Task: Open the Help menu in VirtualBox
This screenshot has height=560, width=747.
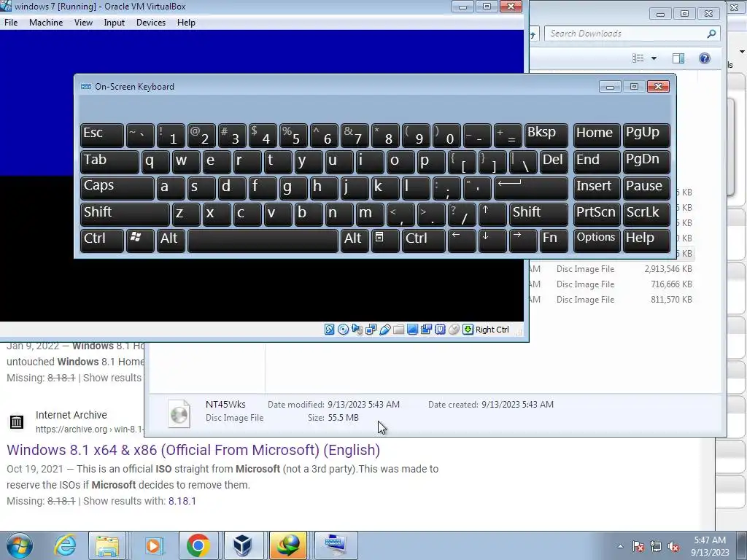Action: [x=186, y=23]
